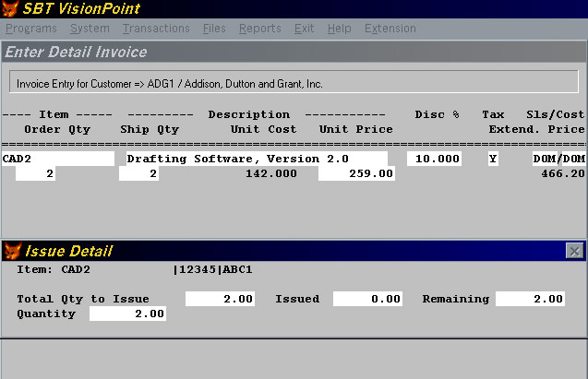Open the Files menu

pyautogui.click(x=214, y=29)
